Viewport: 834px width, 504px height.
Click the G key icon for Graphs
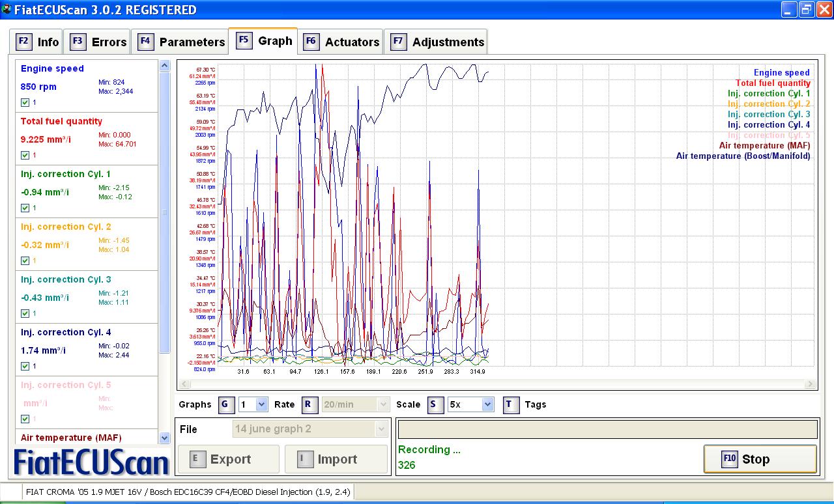(225, 404)
